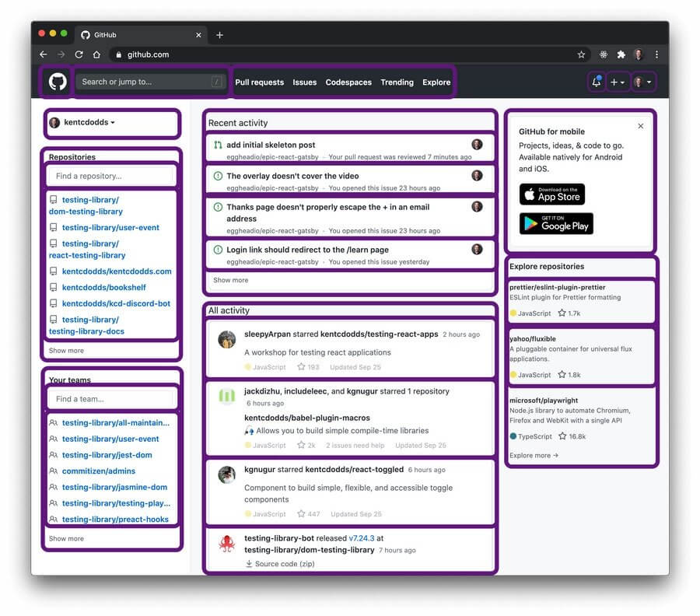Open the plus create-new menu

(618, 82)
